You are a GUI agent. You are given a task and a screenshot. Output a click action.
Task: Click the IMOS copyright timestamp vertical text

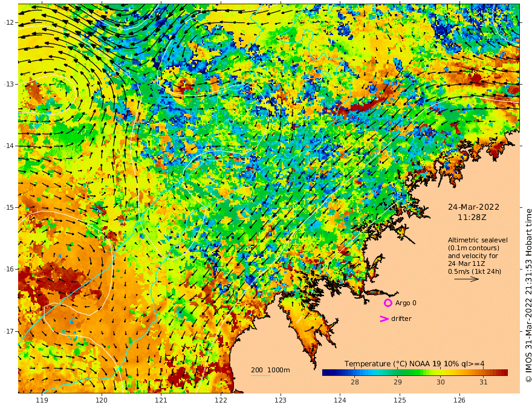528,296
